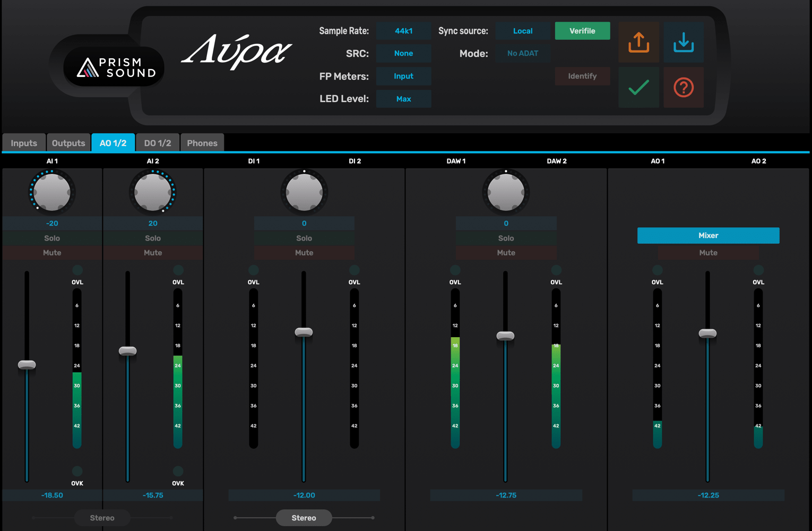Click the AO level field -12.25

click(708, 495)
